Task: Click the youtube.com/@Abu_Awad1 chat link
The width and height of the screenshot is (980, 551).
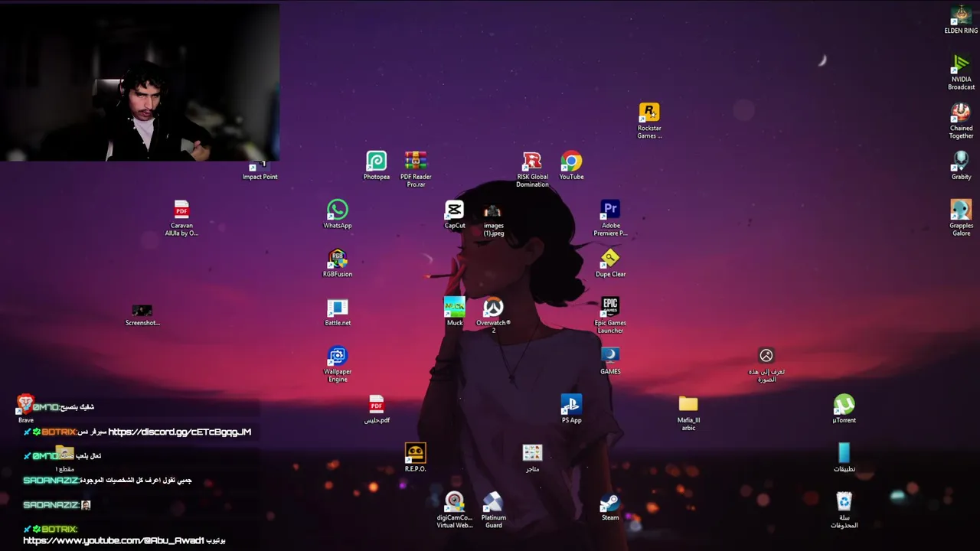Action: (113, 540)
